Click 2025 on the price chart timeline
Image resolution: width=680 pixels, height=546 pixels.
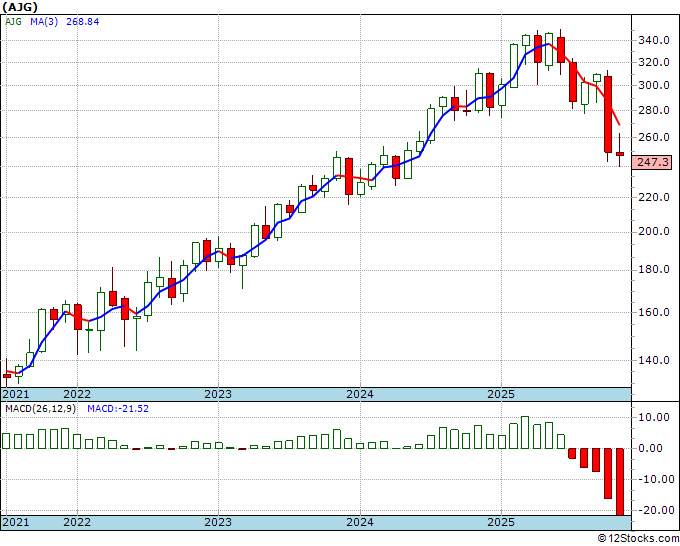click(501, 394)
